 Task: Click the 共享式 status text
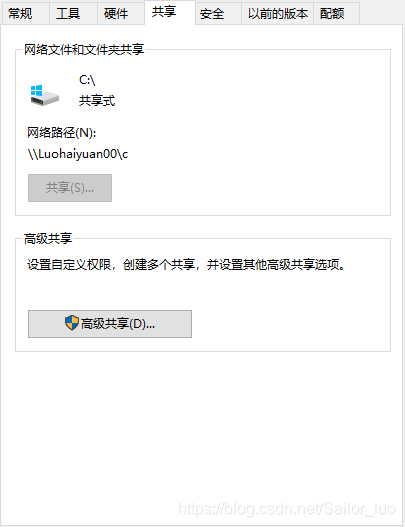pos(97,100)
